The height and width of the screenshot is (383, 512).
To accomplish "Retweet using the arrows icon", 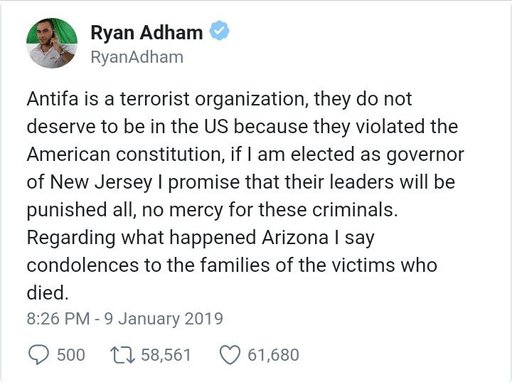I will (123, 355).
